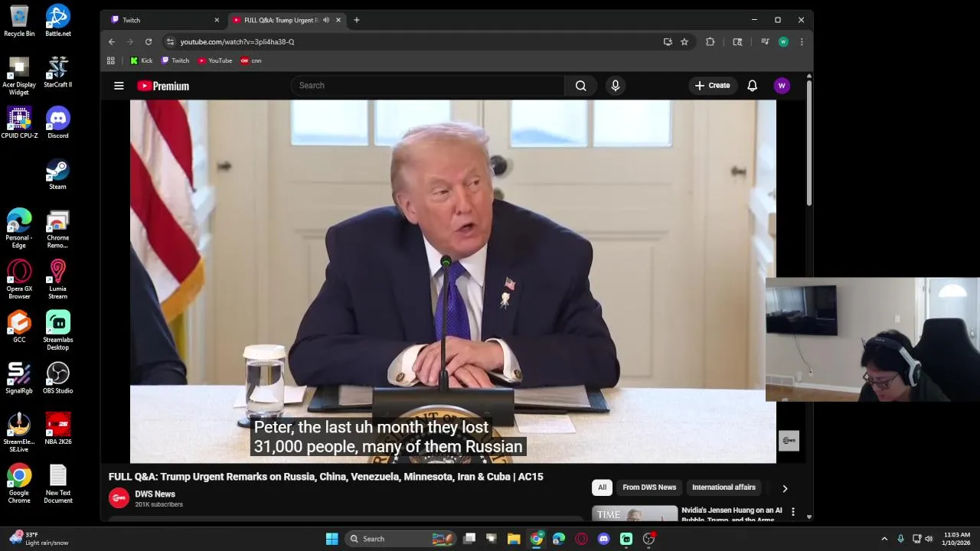This screenshot has width=980, height=551.
Task: Open the bookmarks bar apps grid
Action: point(111,60)
